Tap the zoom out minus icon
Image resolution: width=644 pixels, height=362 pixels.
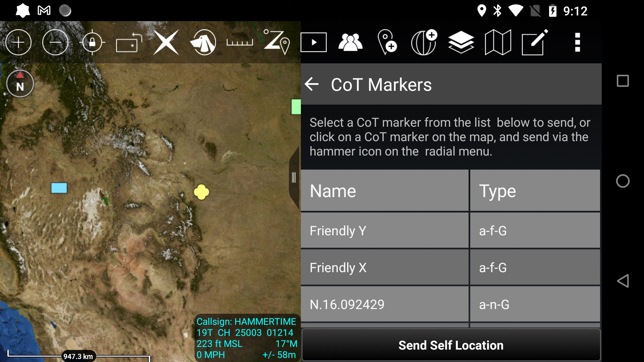(x=55, y=43)
